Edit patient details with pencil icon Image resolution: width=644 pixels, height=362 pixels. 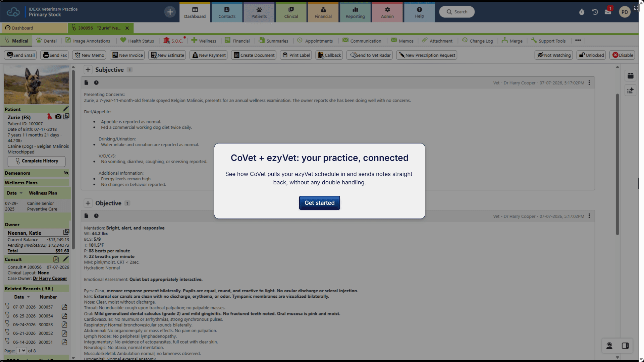click(x=66, y=109)
